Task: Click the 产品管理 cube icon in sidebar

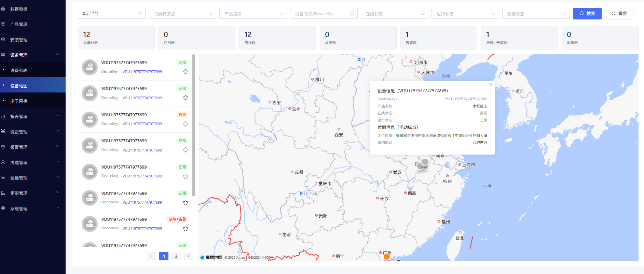Action: click(3, 24)
